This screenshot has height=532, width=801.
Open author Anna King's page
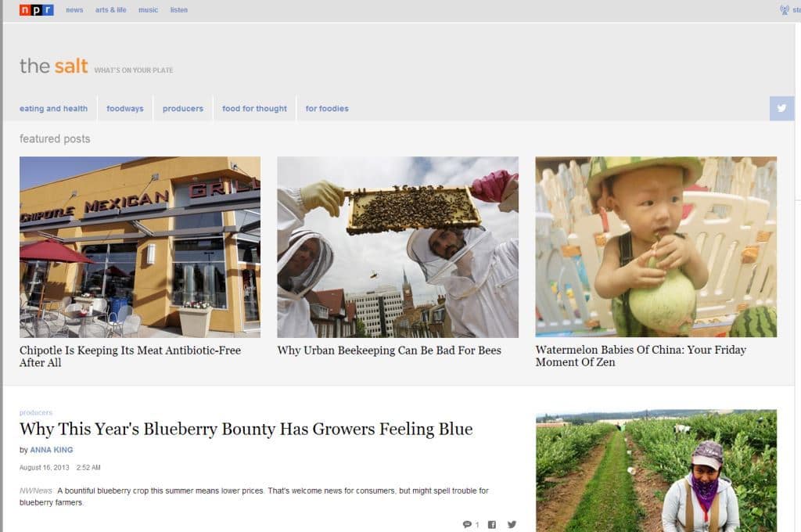[x=52, y=450]
